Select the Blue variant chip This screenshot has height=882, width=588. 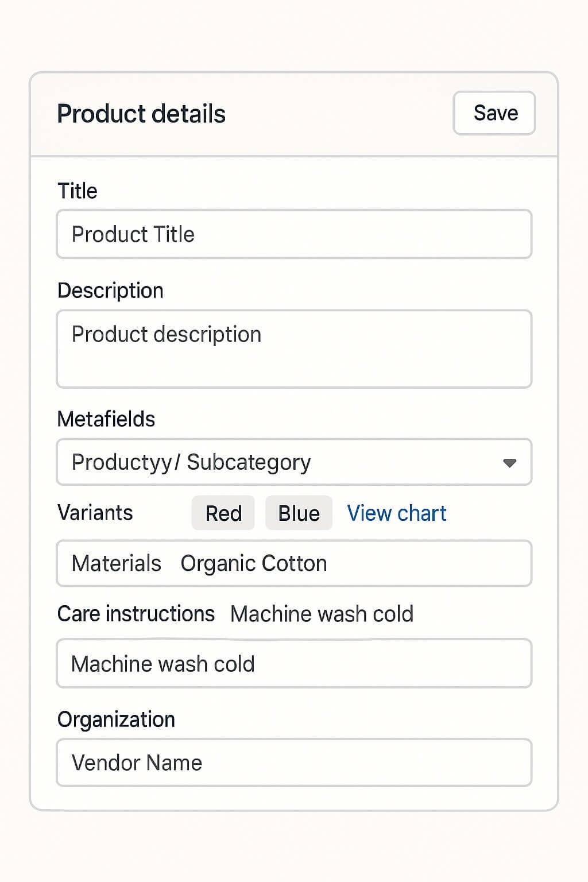299,513
